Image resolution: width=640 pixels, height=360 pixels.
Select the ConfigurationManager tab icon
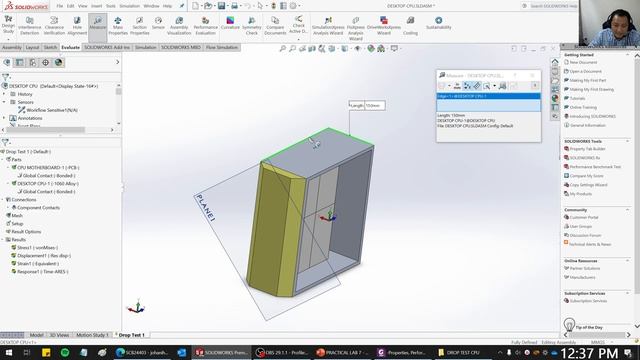pos(32,62)
